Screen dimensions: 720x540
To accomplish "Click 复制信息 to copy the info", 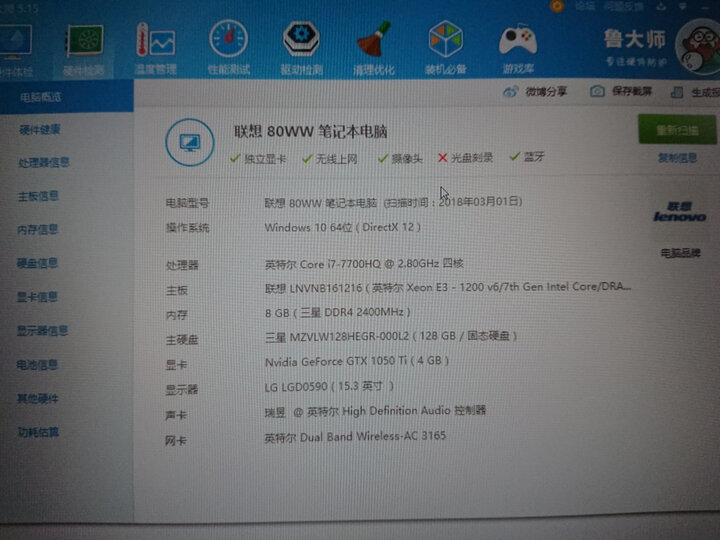I will pyautogui.click(x=677, y=158).
